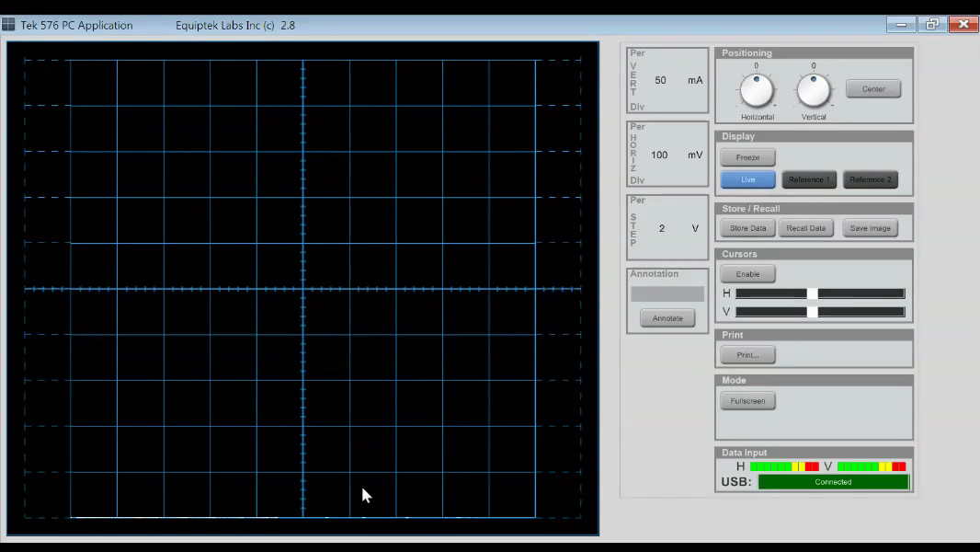The height and width of the screenshot is (552, 980).
Task: Click the Horizontal positioning knob
Action: click(x=757, y=91)
